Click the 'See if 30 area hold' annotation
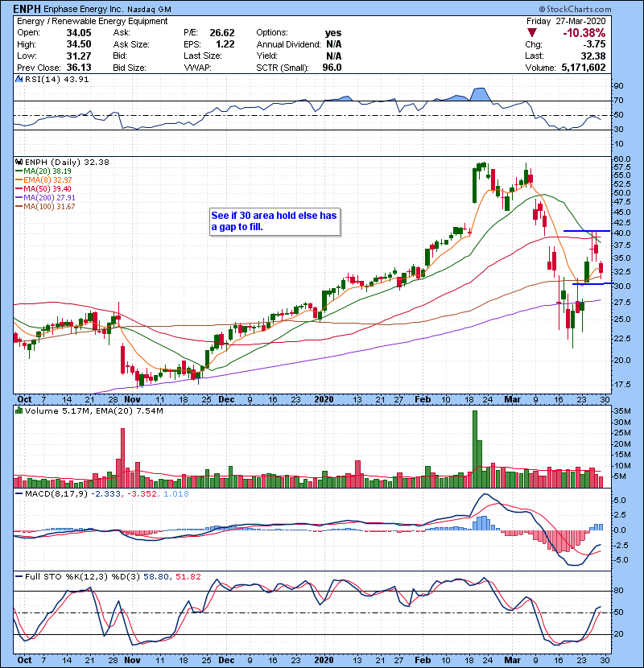The width and height of the screenshot is (644, 668). 275,221
